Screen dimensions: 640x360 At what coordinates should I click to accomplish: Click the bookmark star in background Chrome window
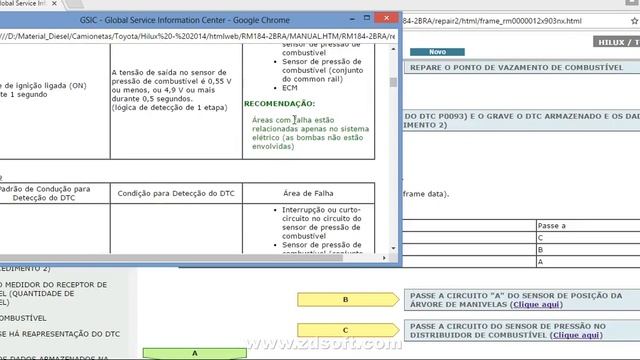click(x=634, y=21)
